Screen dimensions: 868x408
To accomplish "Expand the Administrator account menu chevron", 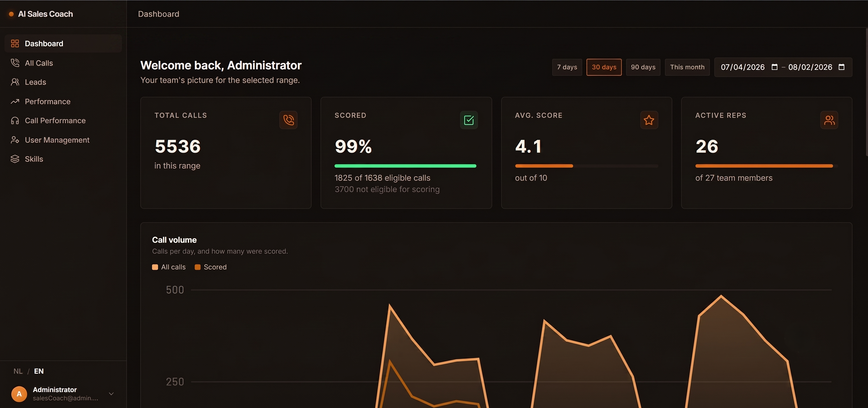I will [x=111, y=394].
